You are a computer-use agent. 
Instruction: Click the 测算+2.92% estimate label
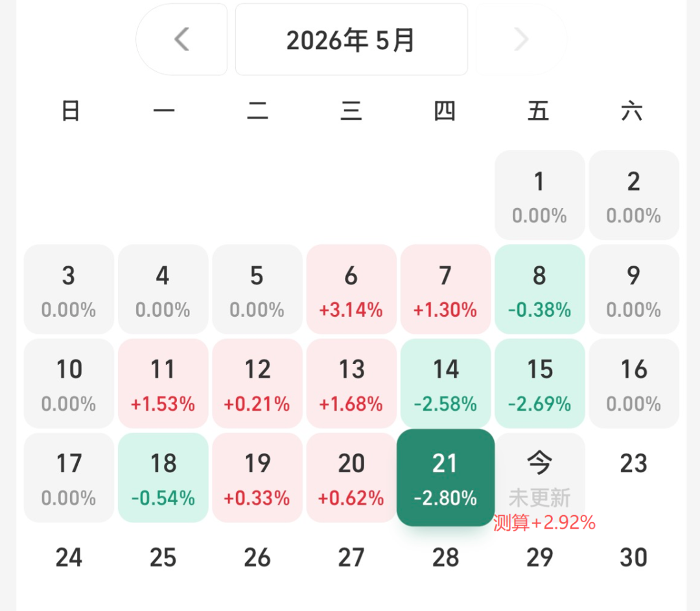tap(544, 523)
